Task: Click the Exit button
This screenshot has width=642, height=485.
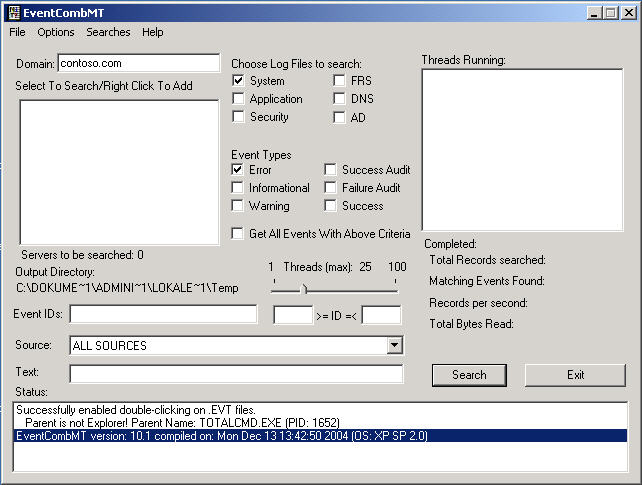Action: [x=575, y=375]
